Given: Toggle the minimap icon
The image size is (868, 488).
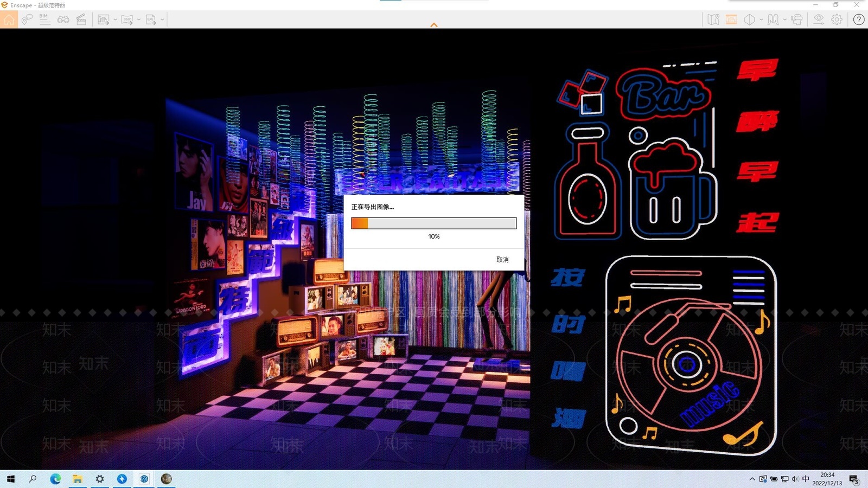Looking at the screenshot, I should click(713, 20).
